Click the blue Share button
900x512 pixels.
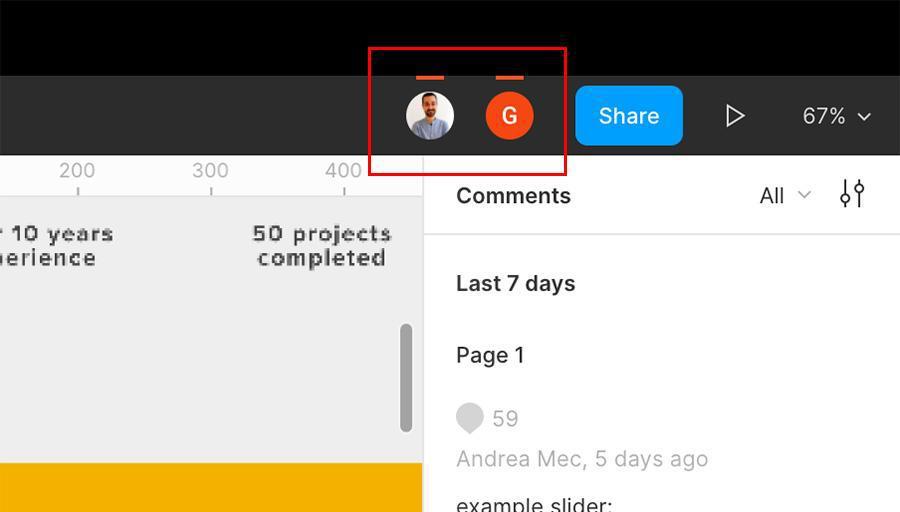coord(628,116)
